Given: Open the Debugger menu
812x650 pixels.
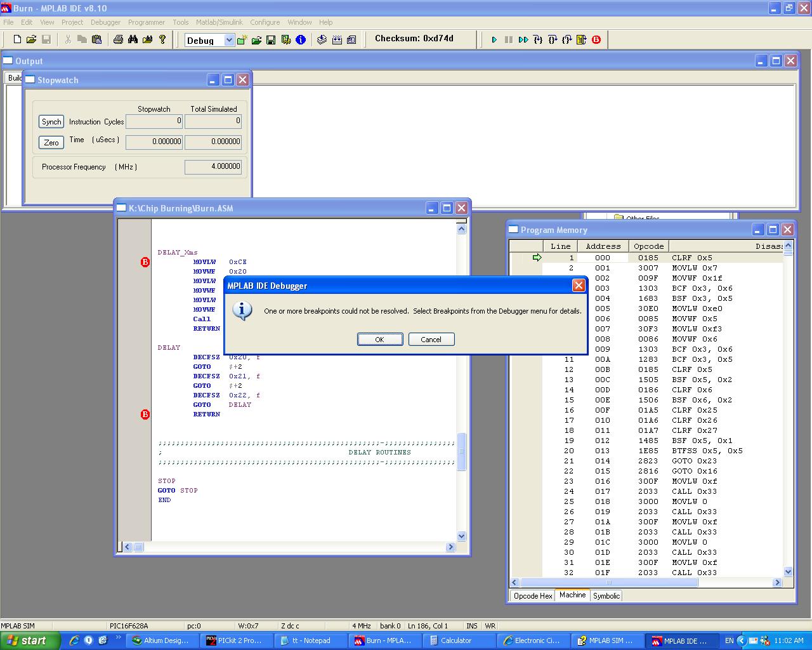Looking at the screenshot, I should click(105, 22).
